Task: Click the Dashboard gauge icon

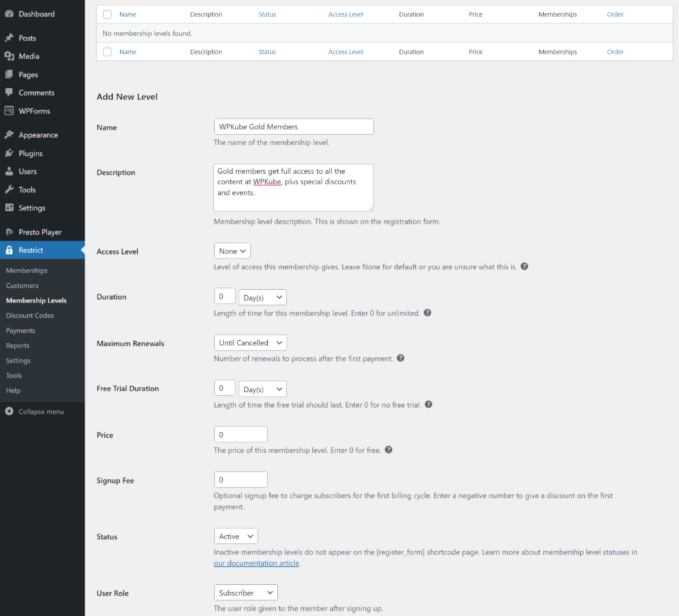Action: (x=9, y=14)
